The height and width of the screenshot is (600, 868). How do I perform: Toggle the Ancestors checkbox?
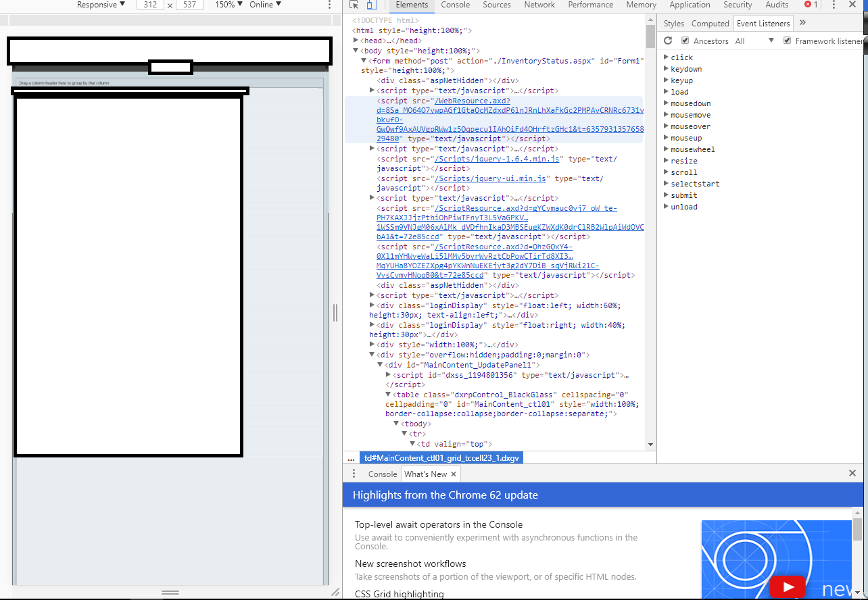point(685,41)
